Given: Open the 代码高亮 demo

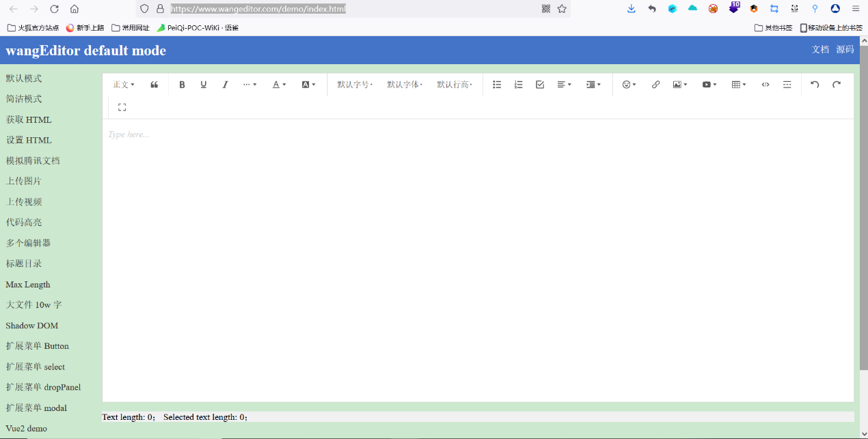Looking at the screenshot, I should (24, 223).
